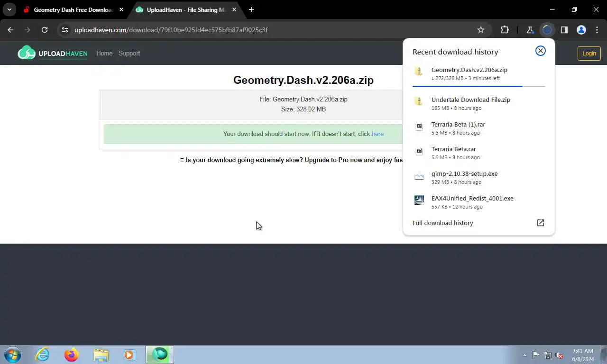Open the Extensions puzzle icon

click(x=505, y=30)
